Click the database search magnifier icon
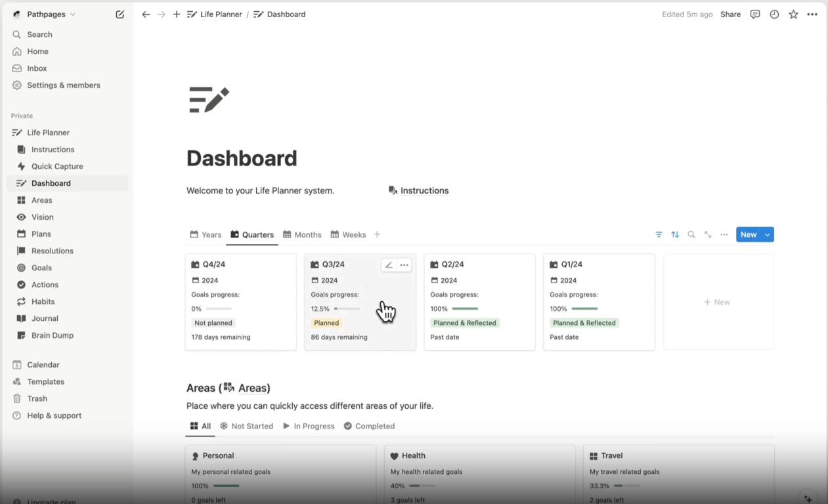This screenshot has height=504, width=828. pyautogui.click(x=691, y=234)
